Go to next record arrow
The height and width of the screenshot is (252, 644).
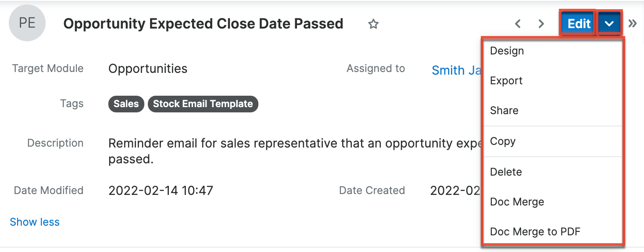pyautogui.click(x=541, y=24)
